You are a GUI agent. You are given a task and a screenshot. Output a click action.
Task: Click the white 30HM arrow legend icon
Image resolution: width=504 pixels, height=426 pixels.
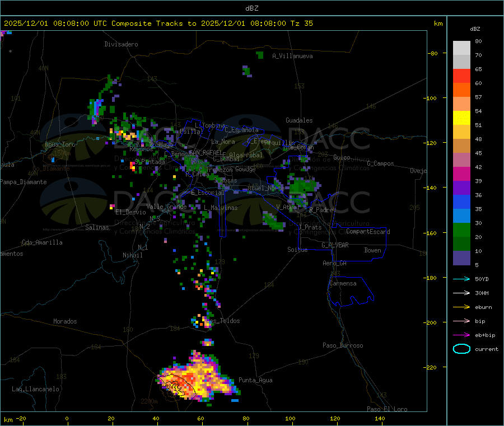tap(461, 293)
